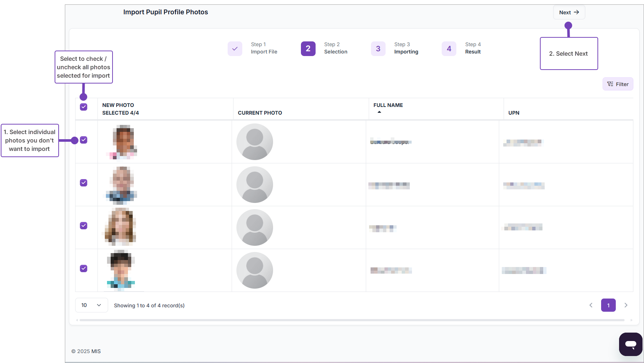Click the Next button
Screen dimensions: 644x363
click(x=569, y=12)
